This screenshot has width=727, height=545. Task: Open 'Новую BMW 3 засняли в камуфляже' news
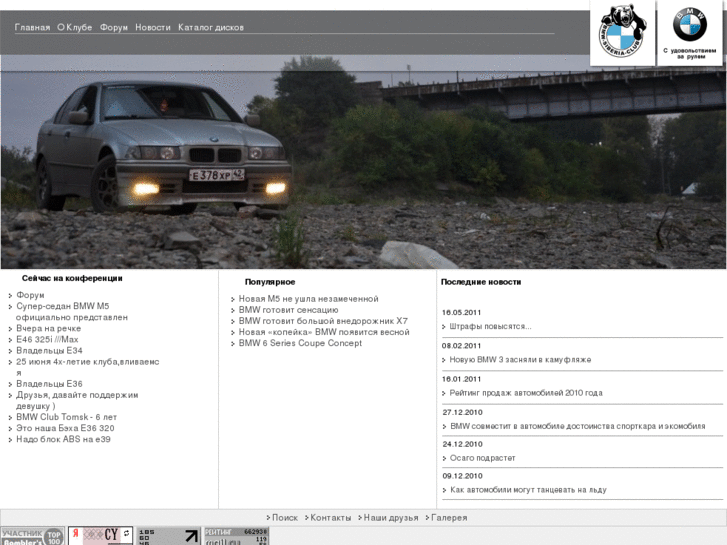tap(520, 359)
